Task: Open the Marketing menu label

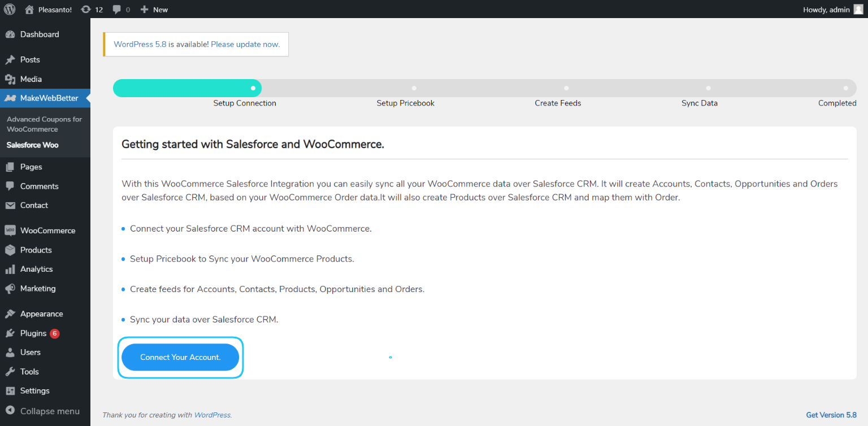Action: (x=38, y=288)
